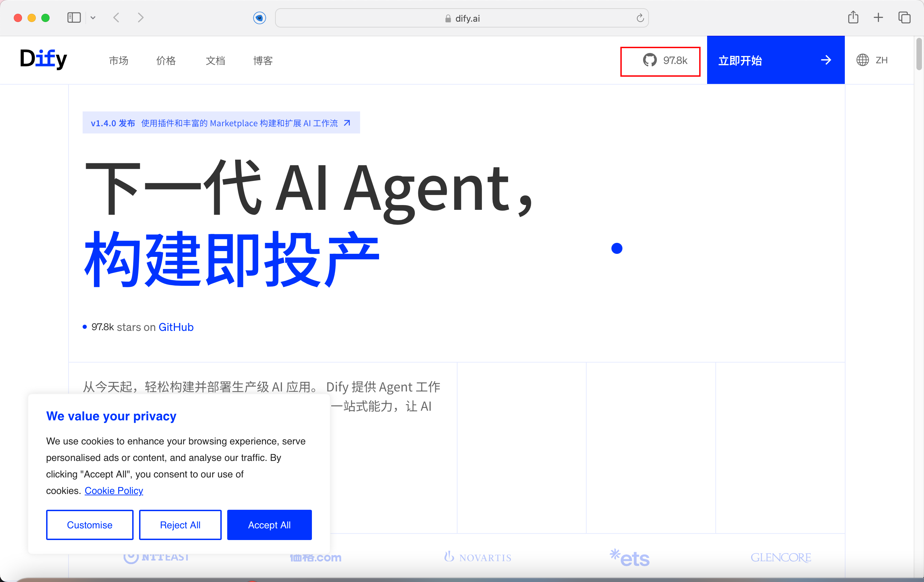Click the dify.ai address bar

point(462,18)
